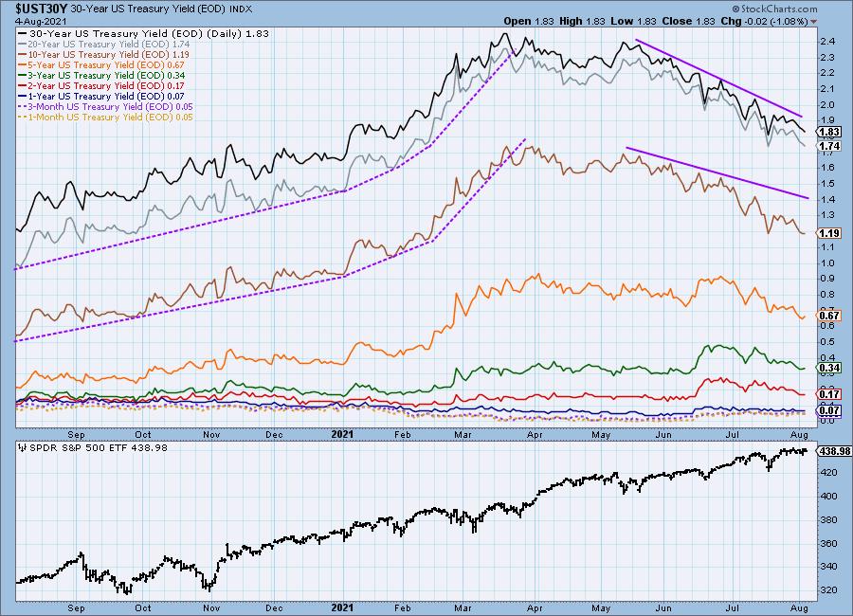Image resolution: width=853 pixels, height=616 pixels.
Task: Click the 0.07 price tag on right axis
Action: (x=828, y=410)
